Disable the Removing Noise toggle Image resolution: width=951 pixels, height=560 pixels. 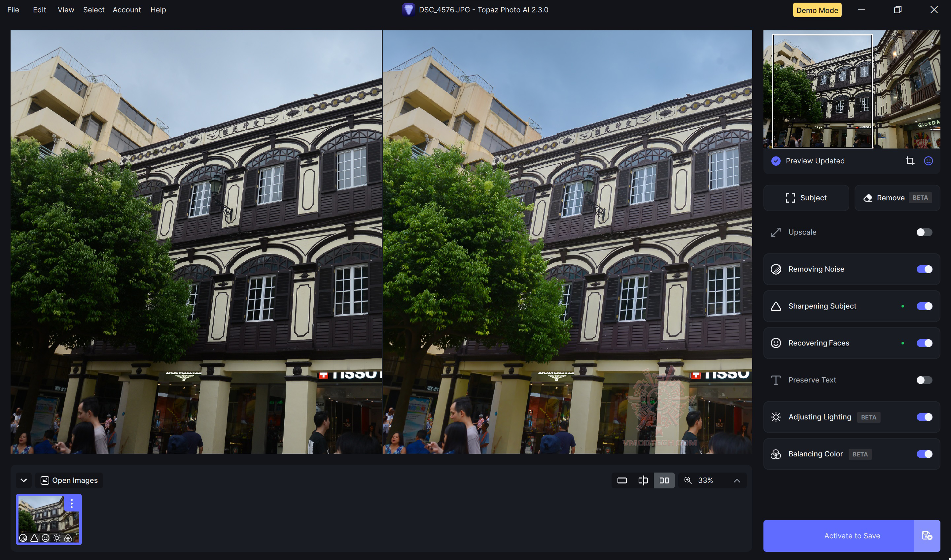coord(924,269)
